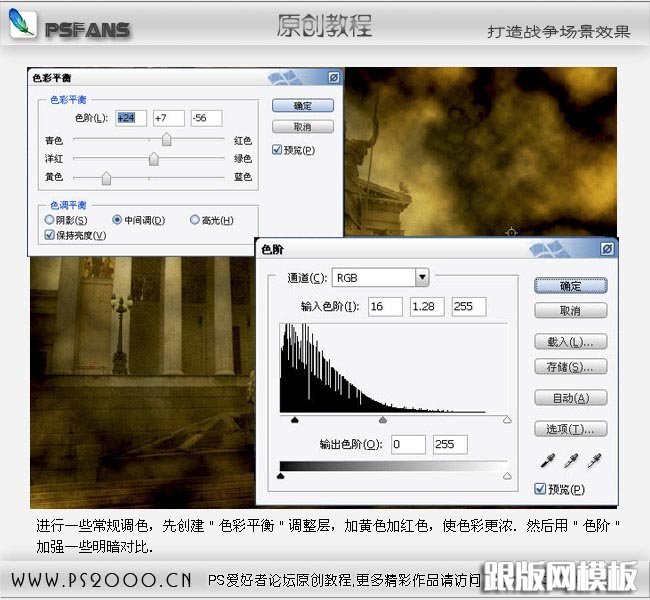Open 选项 options in the Levels dialog

(x=570, y=429)
